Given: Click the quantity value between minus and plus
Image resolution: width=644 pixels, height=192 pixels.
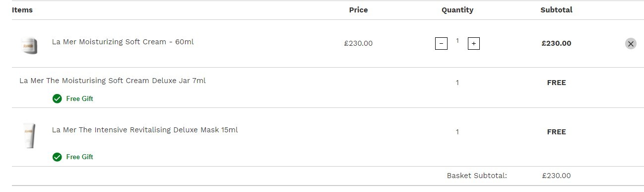Looking at the screenshot, I should 457,41.
